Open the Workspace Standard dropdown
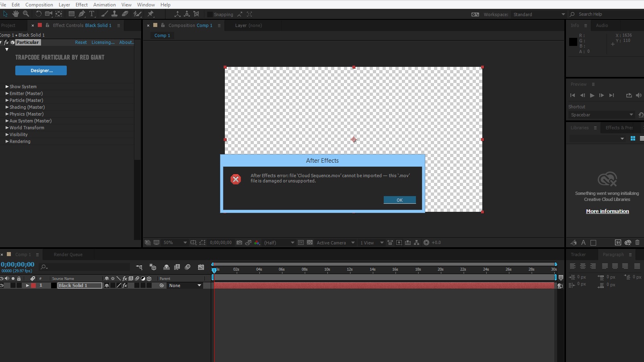The width and height of the screenshot is (644, 362). click(x=539, y=14)
